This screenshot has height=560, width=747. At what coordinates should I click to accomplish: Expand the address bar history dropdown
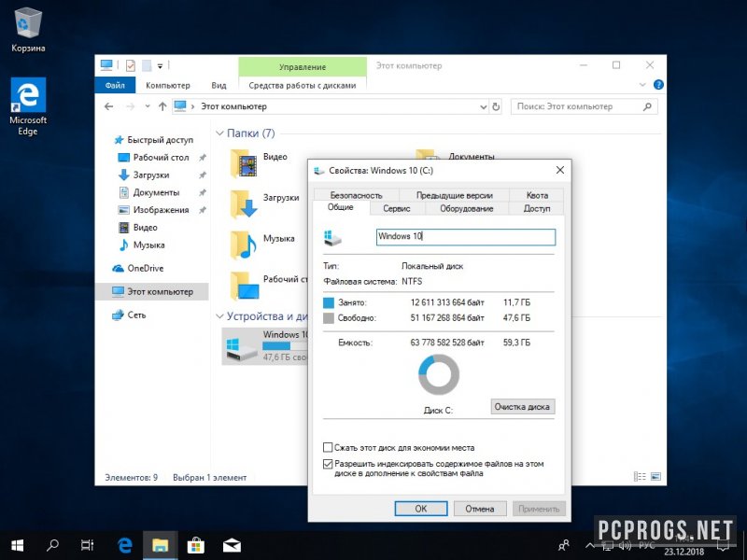483,107
